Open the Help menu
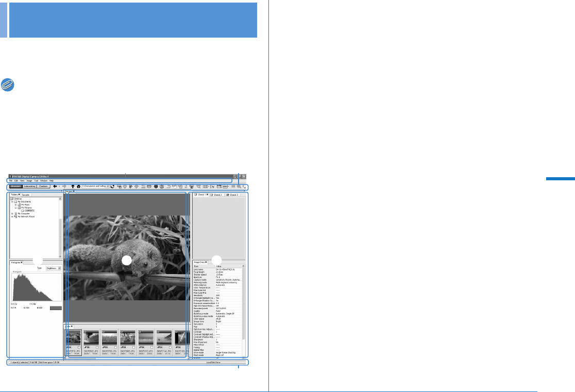575x392 pixels. (52, 181)
